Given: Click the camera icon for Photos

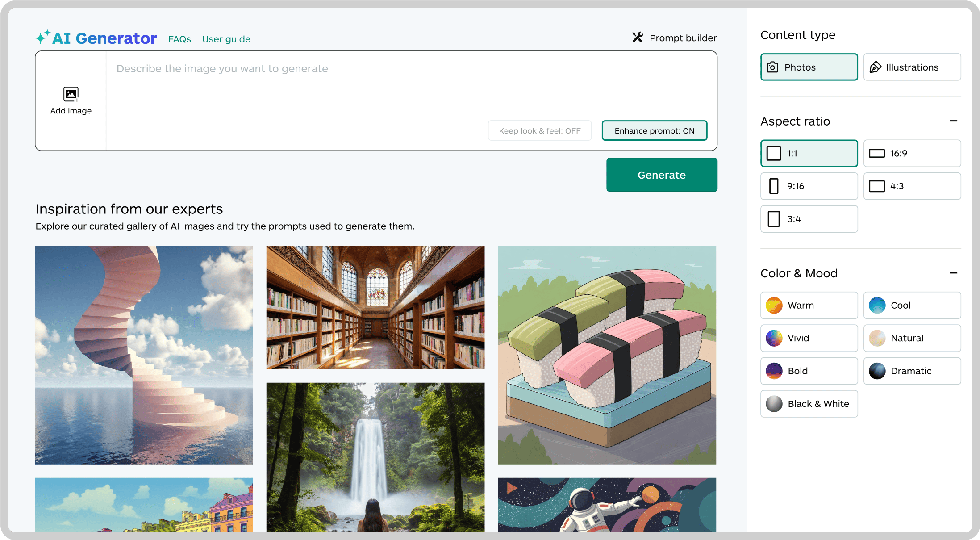Looking at the screenshot, I should coord(772,67).
